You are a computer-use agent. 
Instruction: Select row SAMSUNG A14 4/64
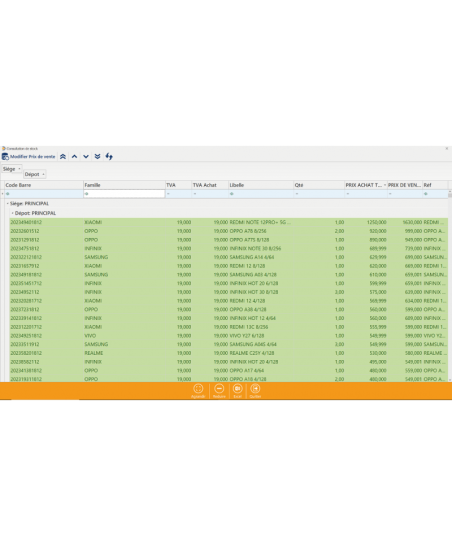tap(228, 257)
